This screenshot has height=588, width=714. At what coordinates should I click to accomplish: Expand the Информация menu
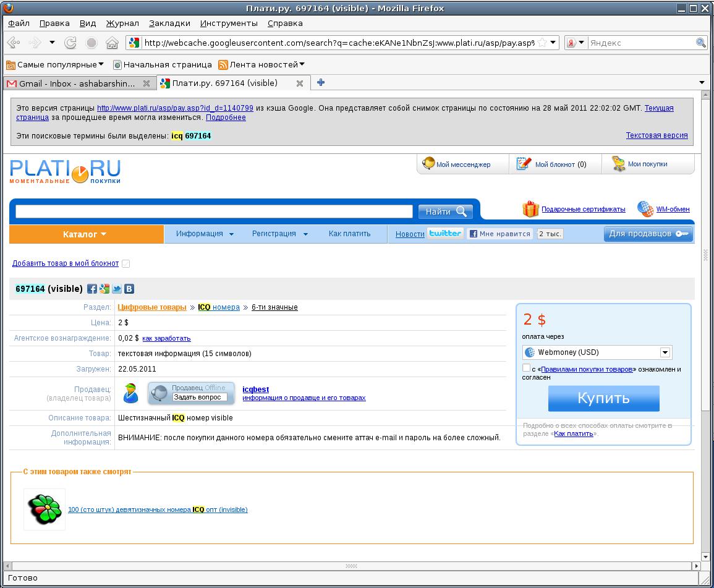205,234
